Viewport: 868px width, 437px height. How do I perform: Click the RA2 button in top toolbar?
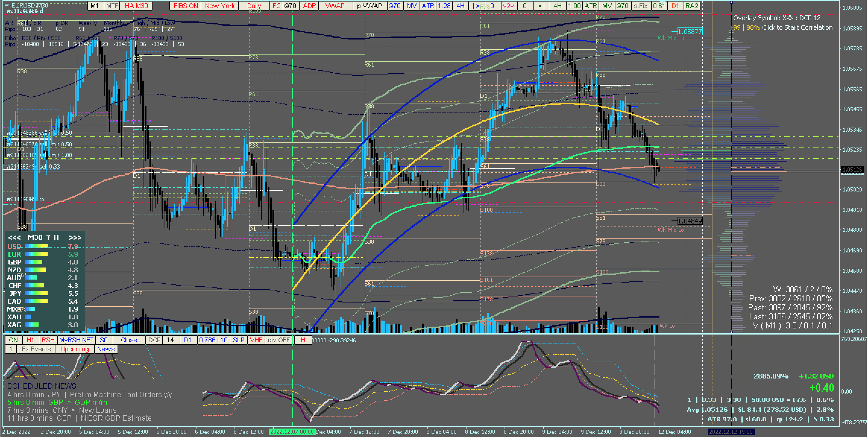coord(691,6)
